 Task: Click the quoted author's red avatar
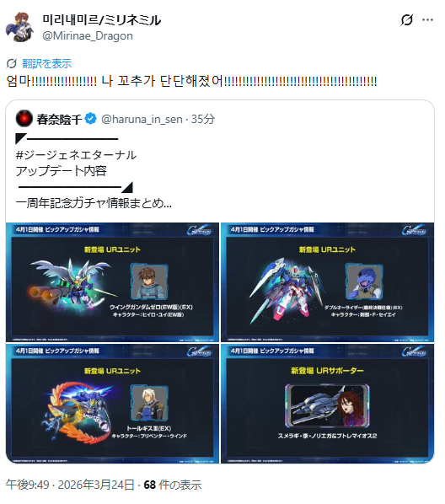click(x=24, y=119)
